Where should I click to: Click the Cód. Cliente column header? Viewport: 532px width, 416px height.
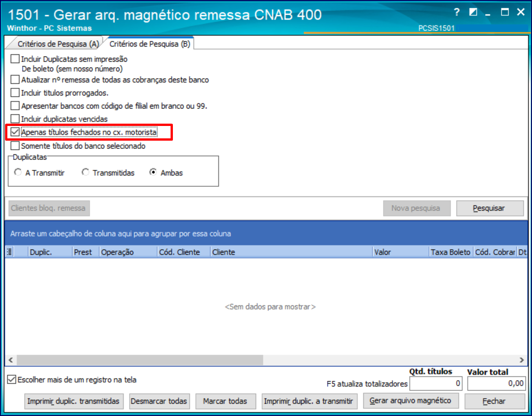[184, 252]
